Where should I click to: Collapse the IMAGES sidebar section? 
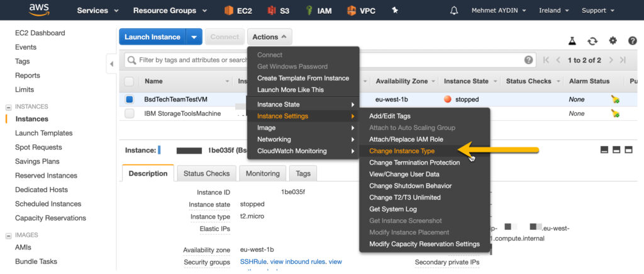click(8, 236)
